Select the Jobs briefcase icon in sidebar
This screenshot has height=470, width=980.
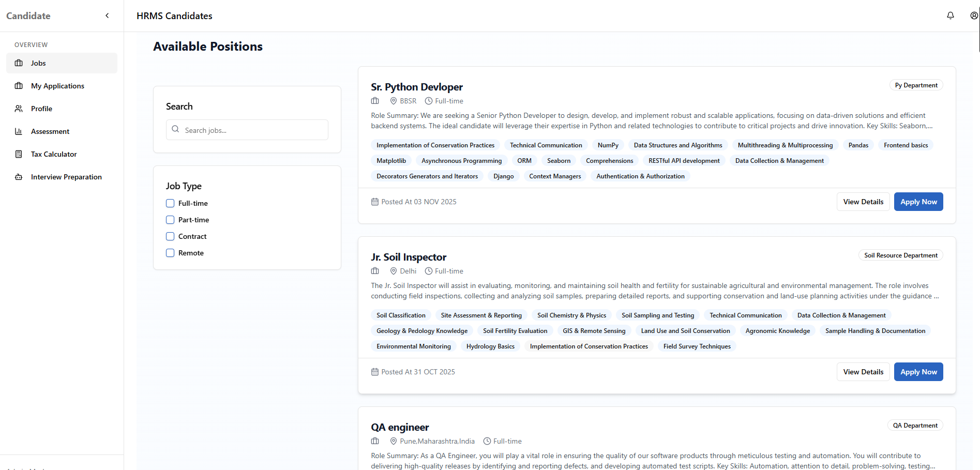[19, 63]
